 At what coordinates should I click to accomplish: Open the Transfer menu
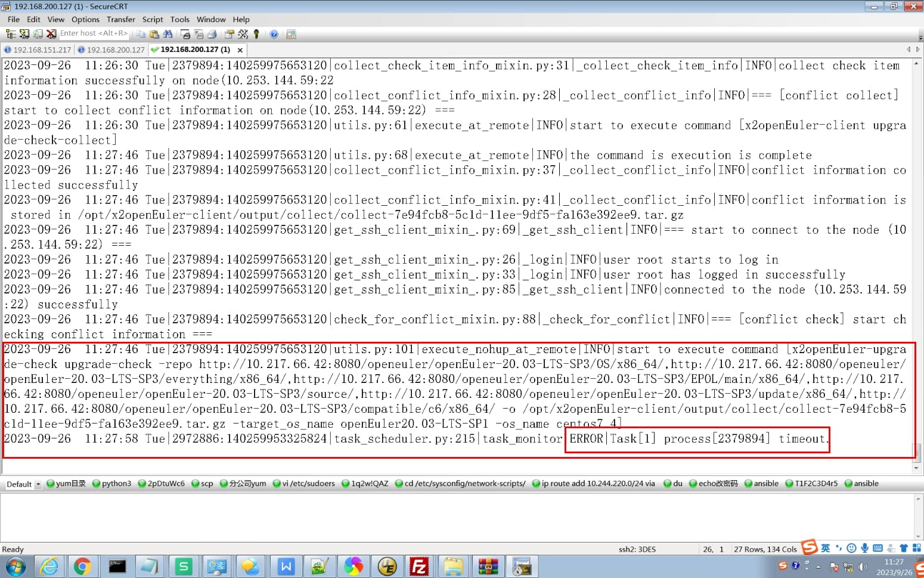click(x=120, y=19)
